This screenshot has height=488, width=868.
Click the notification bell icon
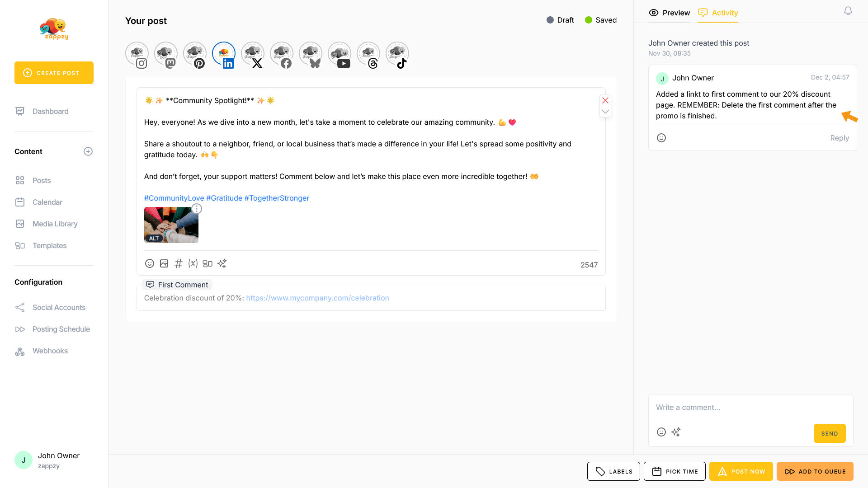tap(848, 11)
